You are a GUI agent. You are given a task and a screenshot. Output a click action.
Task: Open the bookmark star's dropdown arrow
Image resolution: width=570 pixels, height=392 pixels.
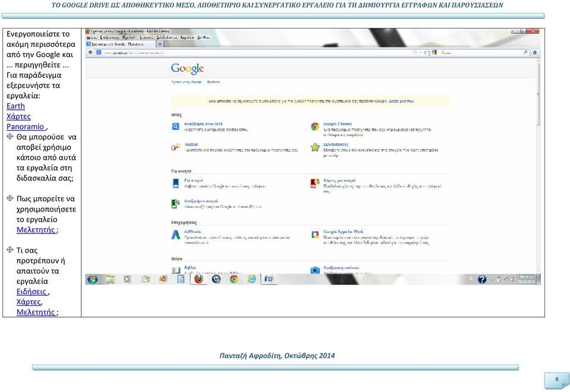(x=420, y=53)
